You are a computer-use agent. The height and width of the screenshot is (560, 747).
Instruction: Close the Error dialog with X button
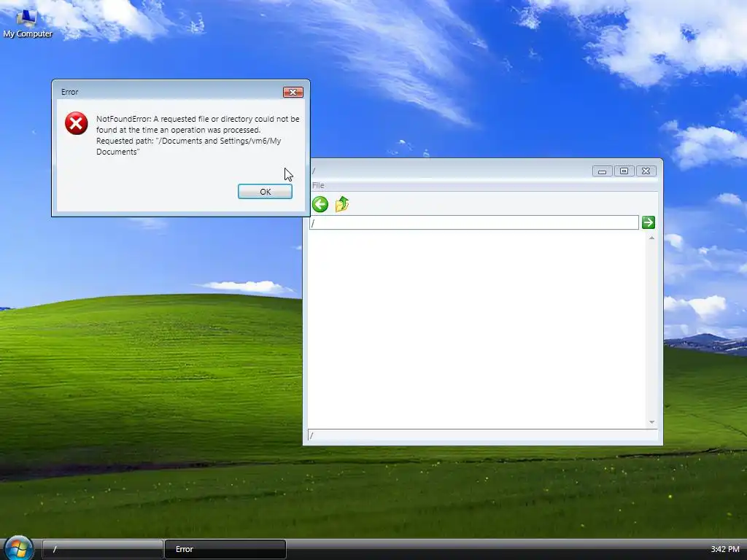pos(293,92)
